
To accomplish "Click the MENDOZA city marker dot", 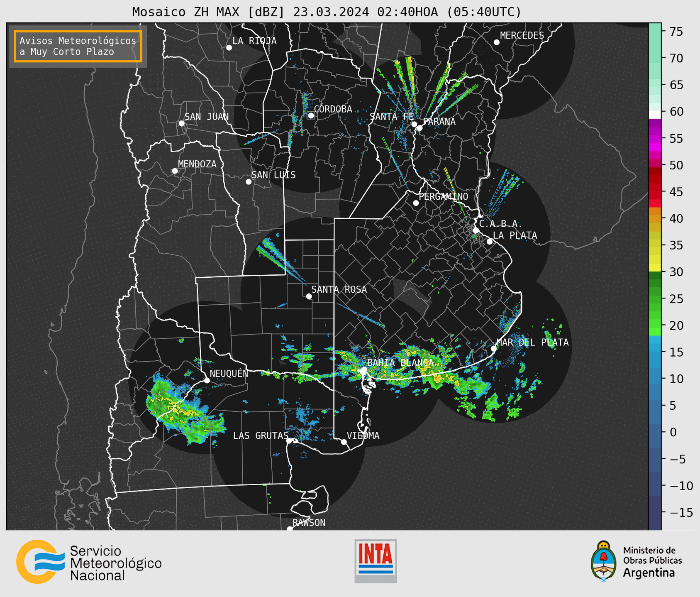I will 175,171.
